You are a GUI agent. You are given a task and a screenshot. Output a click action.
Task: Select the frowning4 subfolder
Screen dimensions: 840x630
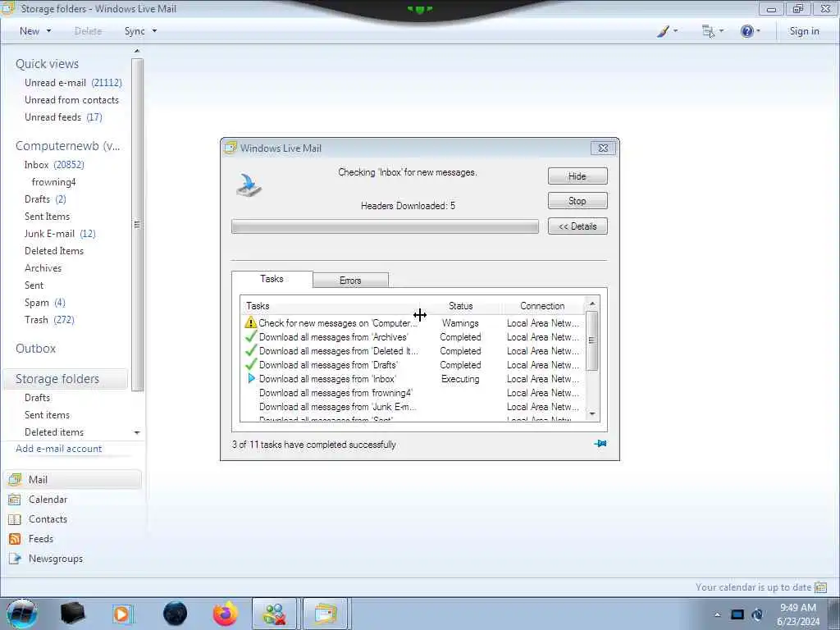[53, 182]
